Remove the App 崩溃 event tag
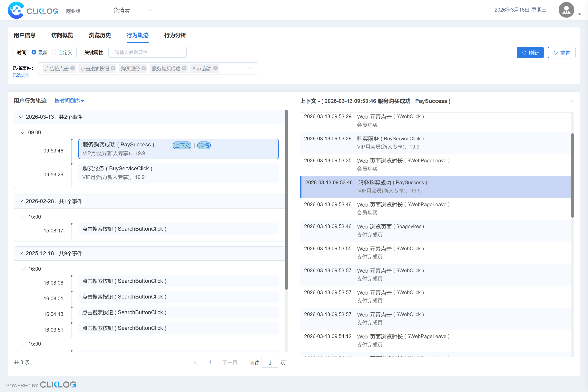This screenshot has width=588, height=392. tap(215, 68)
